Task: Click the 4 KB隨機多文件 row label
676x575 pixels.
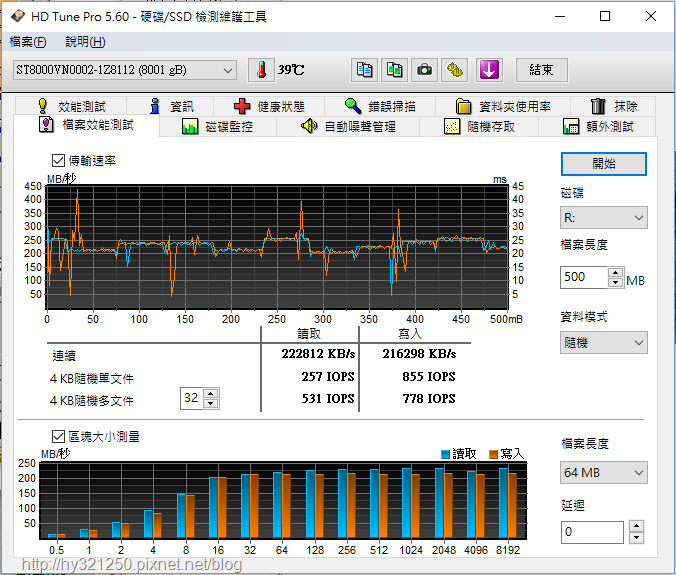Action: pos(92,401)
